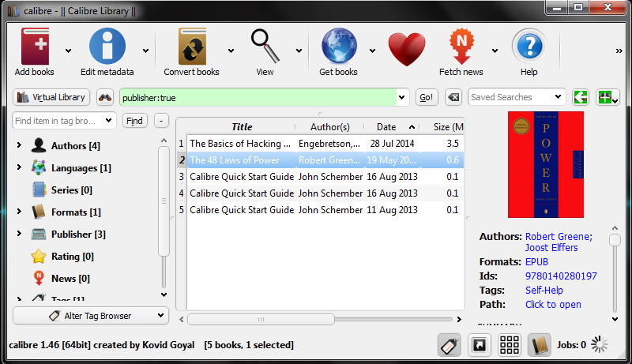This screenshot has height=364, width=632.
Task: Open Alter Tag Browser dropdown
Action: point(91,316)
